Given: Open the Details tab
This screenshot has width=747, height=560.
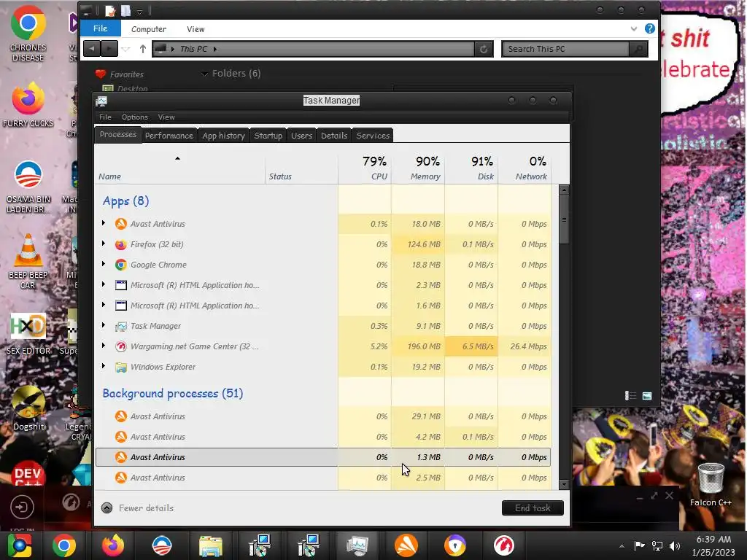Looking at the screenshot, I should click(x=334, y=135).
